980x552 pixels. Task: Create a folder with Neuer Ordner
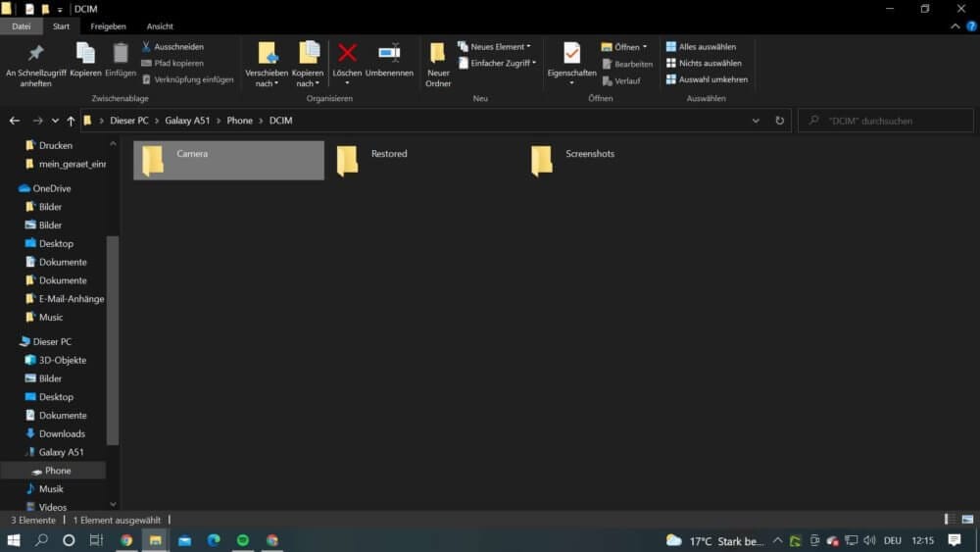[x=438, y=65]
